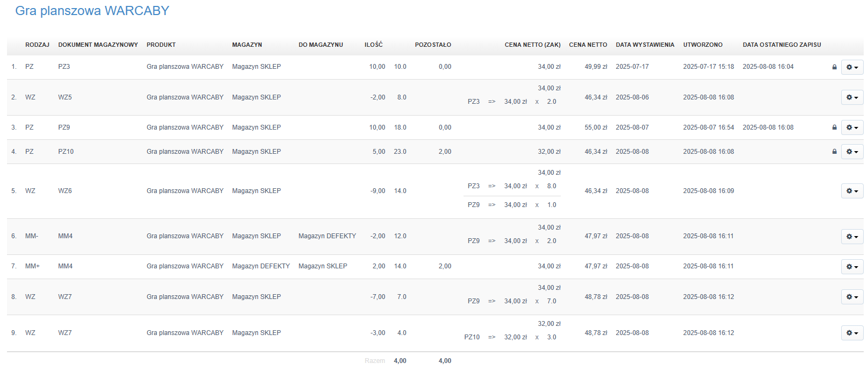Open the Gra planszowa WARCABY page title link
This screenshot has width=868, height=370.
tap(92, 11)
